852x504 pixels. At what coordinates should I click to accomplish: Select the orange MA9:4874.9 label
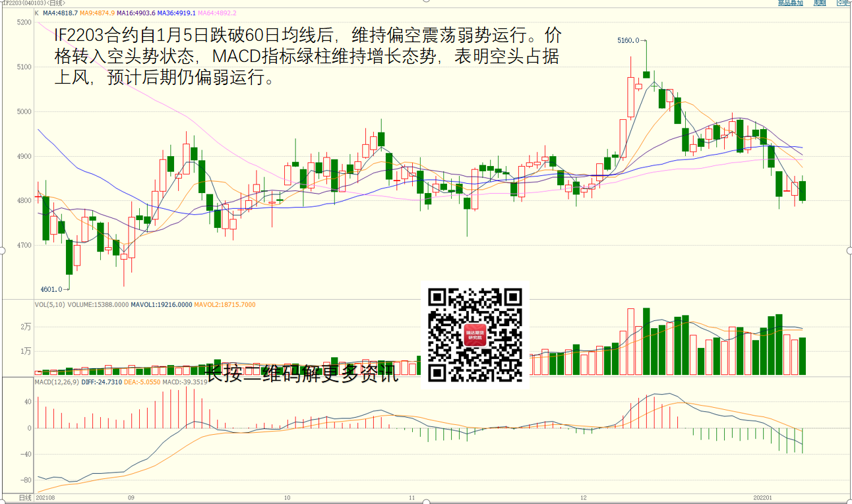click(x=98, y=13)
